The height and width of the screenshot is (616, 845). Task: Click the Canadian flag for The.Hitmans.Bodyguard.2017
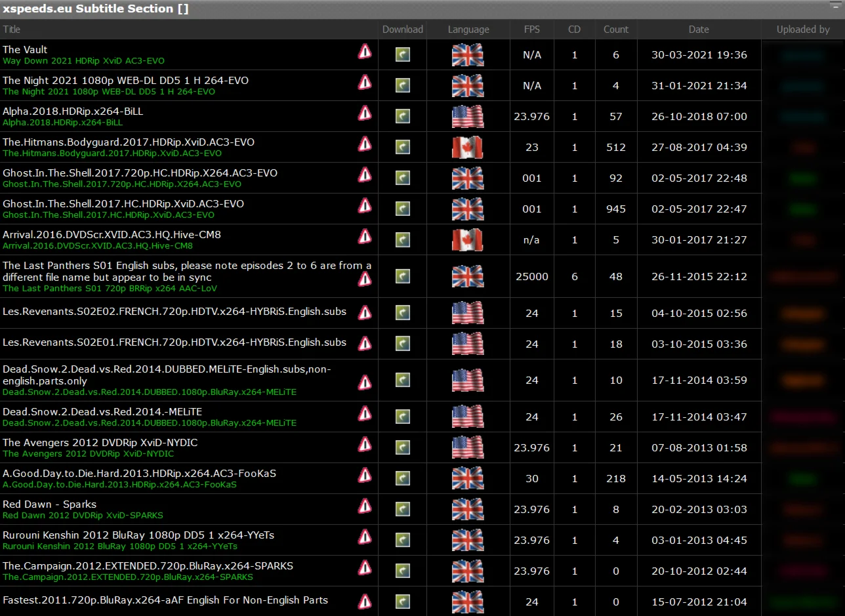pyautogui.click(x=468, y=147)
